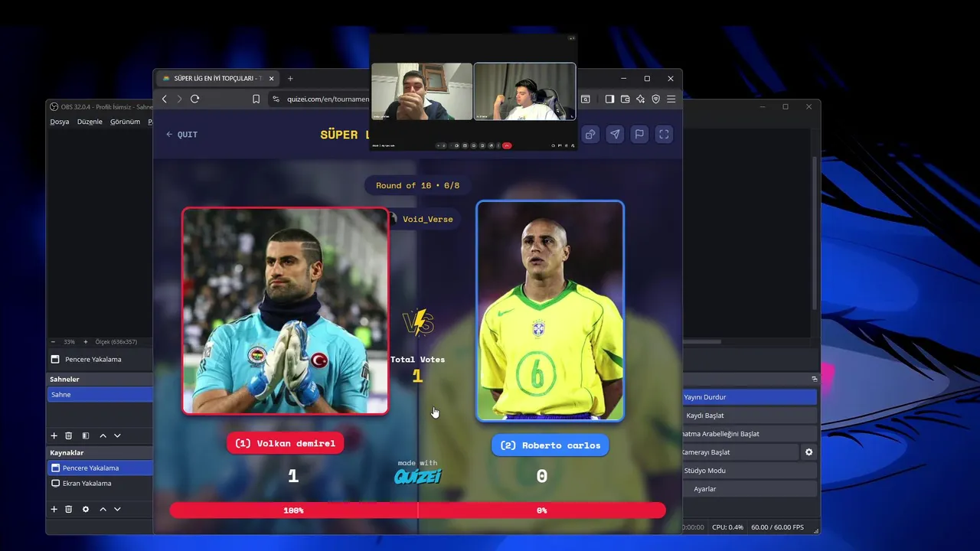Screen dimensions: 980x551
Task: Move scene down in OBS Sahneler toolbar
Action: pos(117,435)
